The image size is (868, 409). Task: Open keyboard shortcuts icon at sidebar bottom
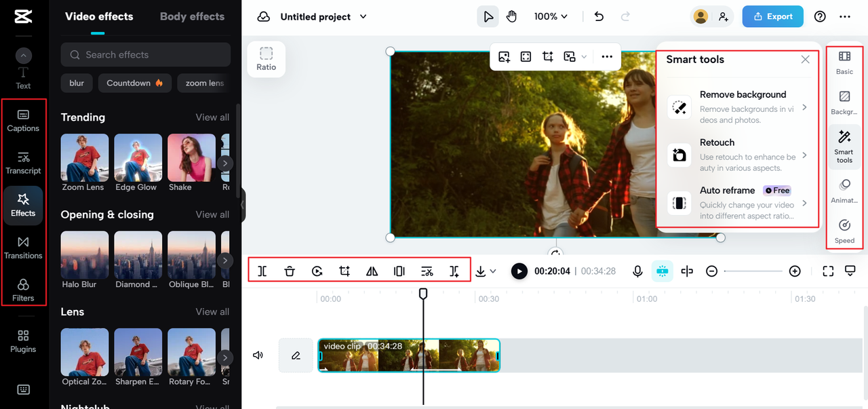click(x=23, y=389)
